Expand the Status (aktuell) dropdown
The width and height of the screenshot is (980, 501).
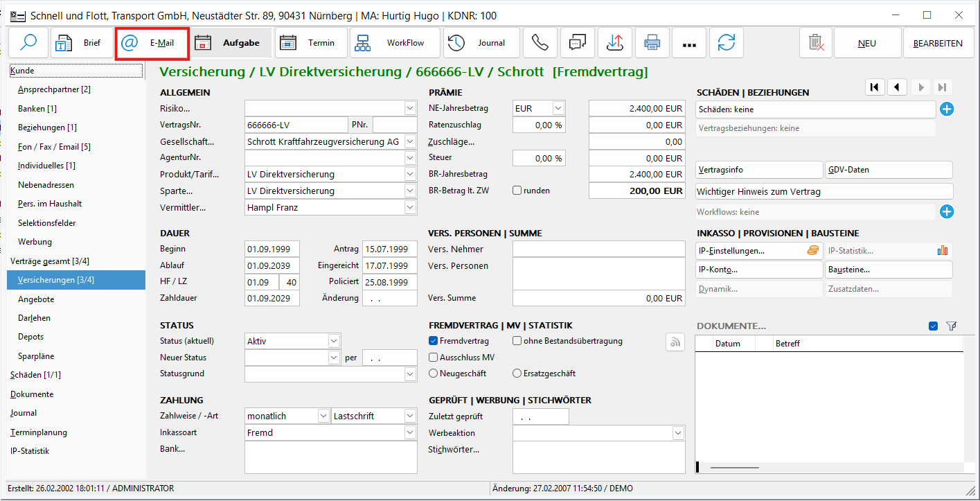point(334,341)
